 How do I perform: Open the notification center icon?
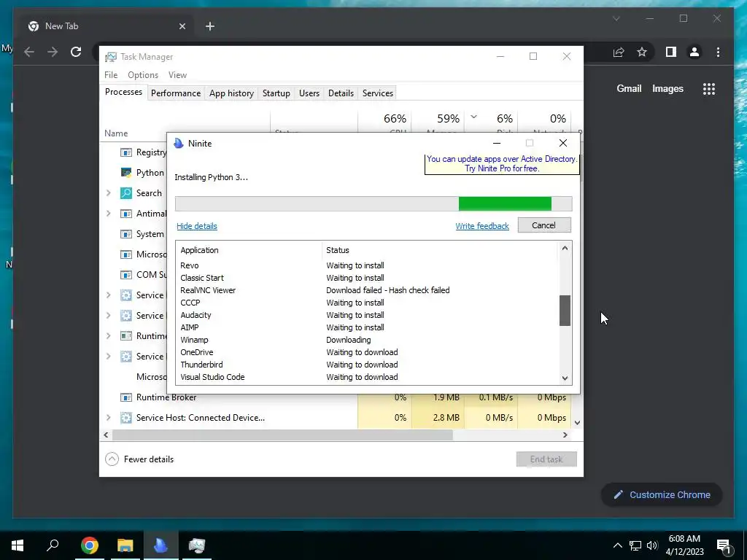(x=724, y=546)
